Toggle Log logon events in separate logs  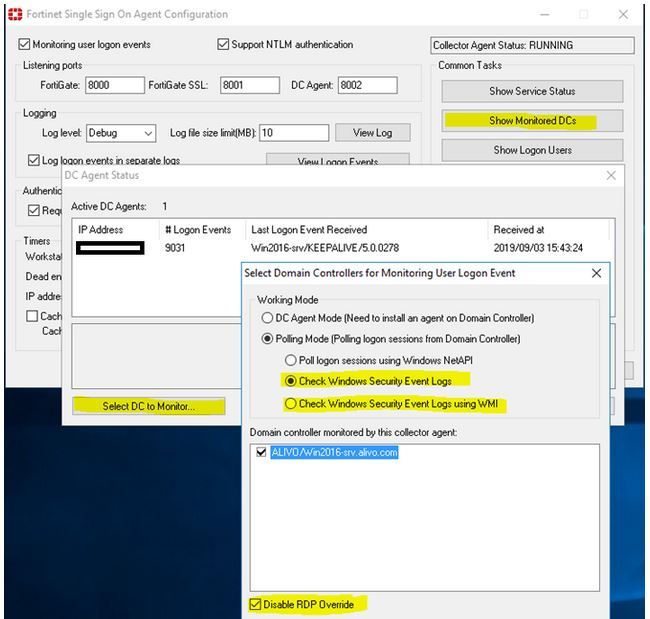point(33,160)
